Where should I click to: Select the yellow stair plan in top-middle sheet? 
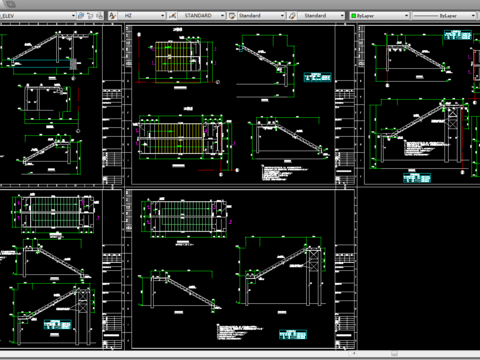point(178,56)
